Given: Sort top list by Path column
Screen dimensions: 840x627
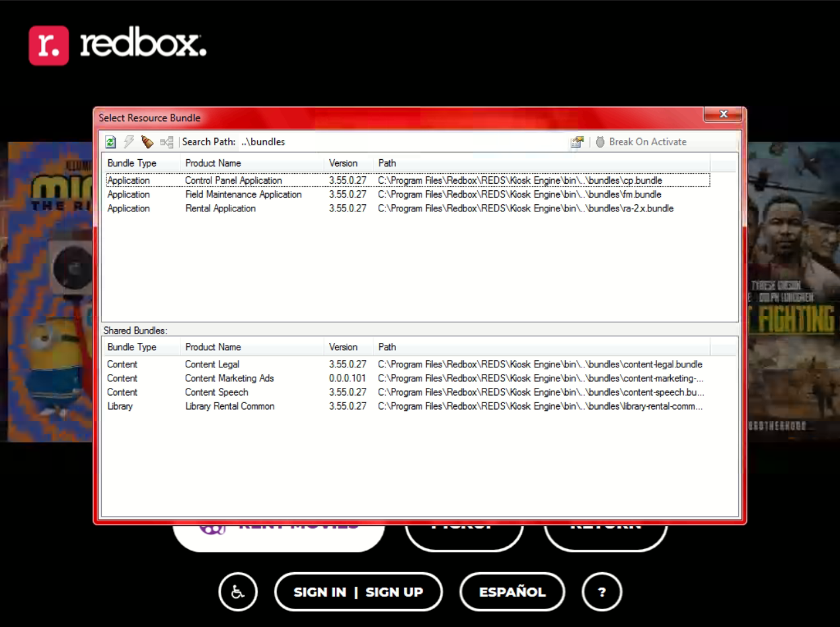Looking at the screenshot, I should click(x=541, y=163).
